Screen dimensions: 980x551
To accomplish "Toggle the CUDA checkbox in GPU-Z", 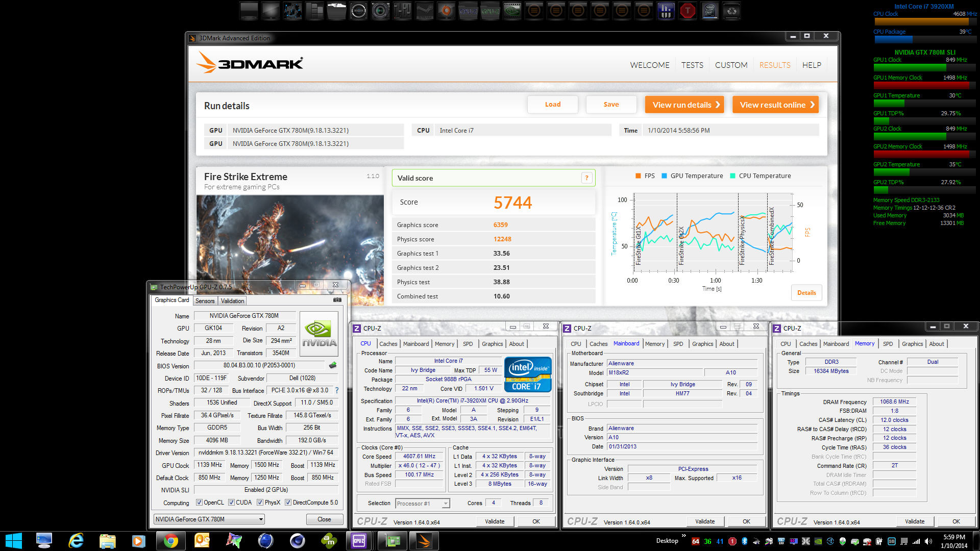I will point(231,503).
